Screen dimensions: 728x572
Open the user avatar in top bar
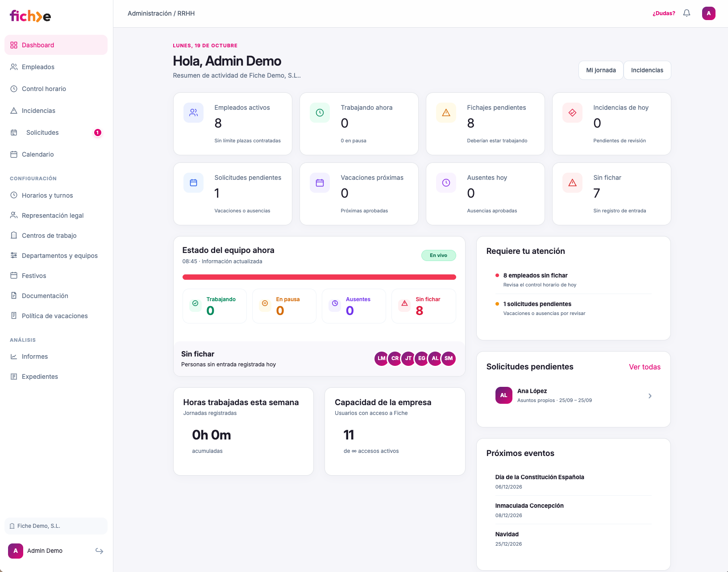pos(708,13)
